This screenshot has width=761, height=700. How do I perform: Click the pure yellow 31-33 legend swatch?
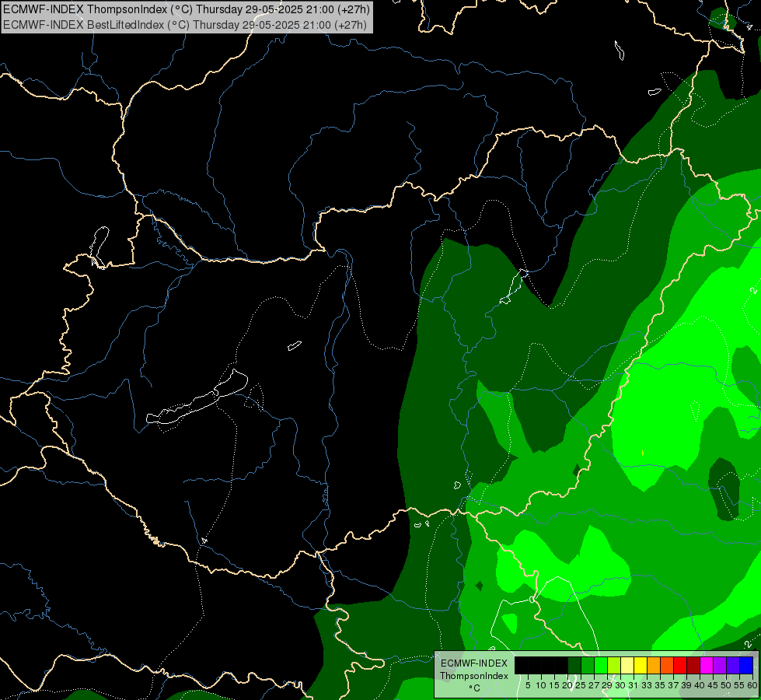click(x=641, y=665)
